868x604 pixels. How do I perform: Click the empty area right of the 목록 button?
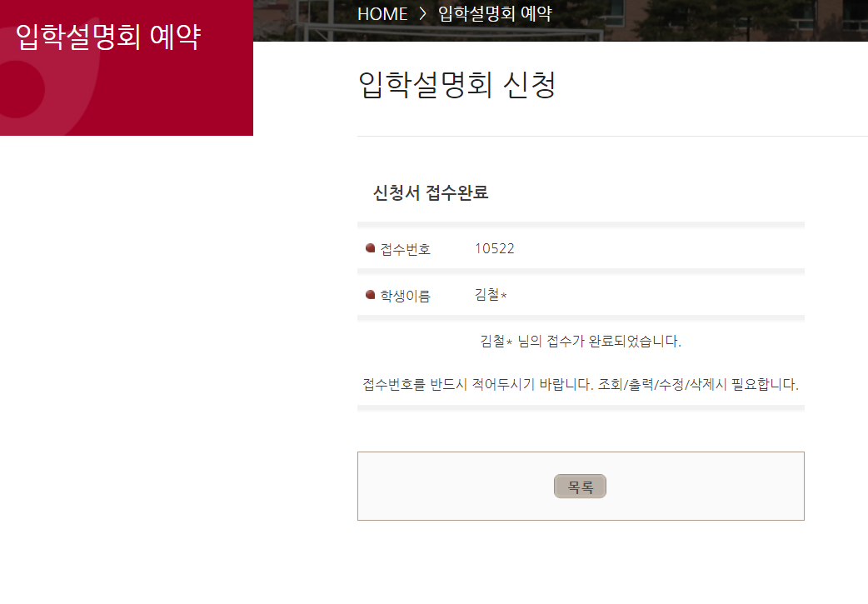[708, 487]
